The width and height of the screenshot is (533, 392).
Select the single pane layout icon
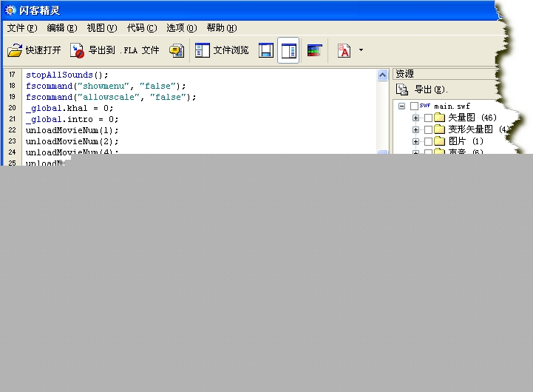[266, 51]
